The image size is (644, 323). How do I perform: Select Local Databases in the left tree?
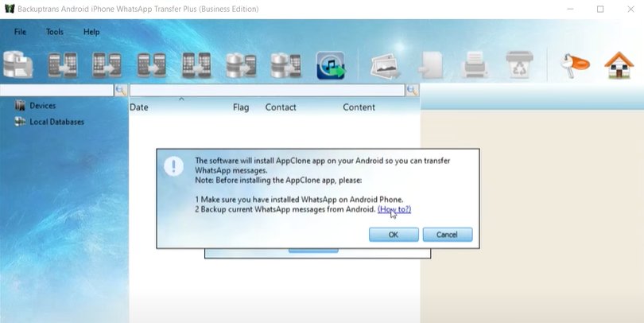(56, 122)
